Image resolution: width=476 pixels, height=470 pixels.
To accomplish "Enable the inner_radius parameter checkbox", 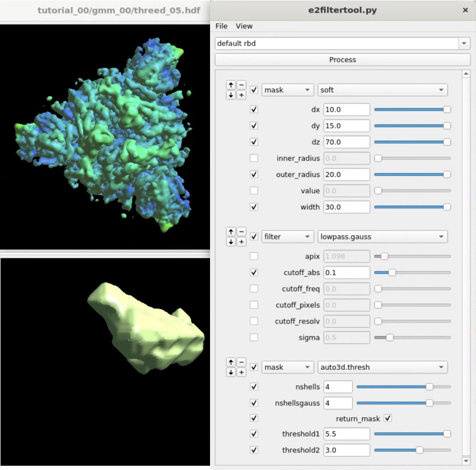I will pyautogui.click(x=254, y=158).
